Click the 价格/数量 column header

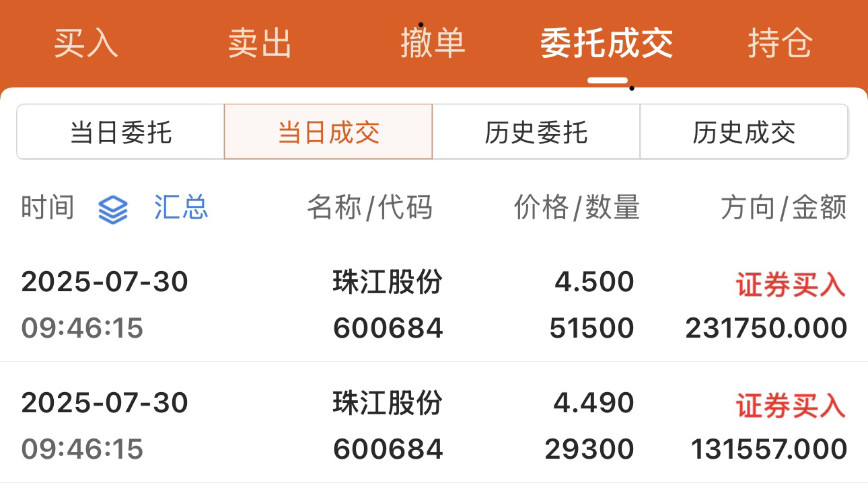coord(577,208)
